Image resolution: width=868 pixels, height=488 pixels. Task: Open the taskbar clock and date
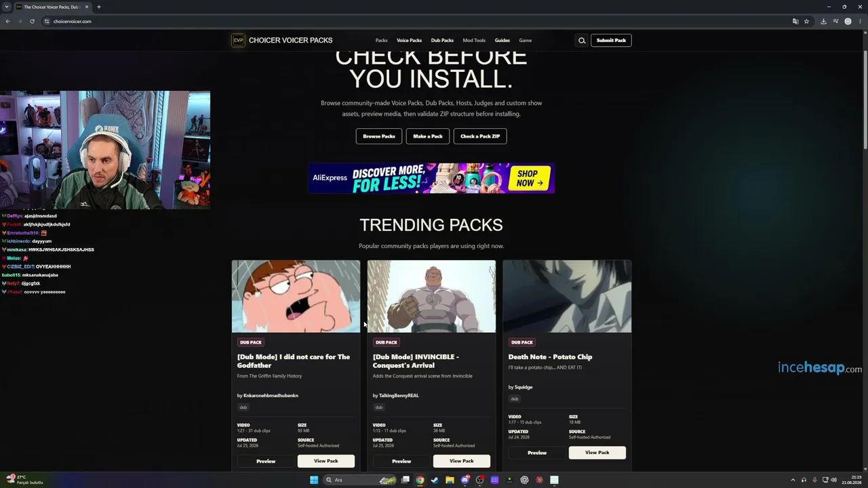point(851,480)
